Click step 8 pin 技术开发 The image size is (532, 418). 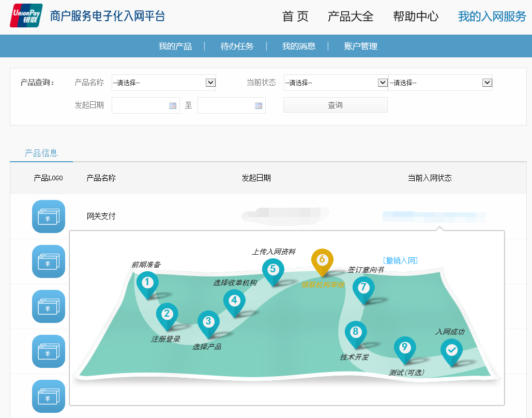click(355, 333)
